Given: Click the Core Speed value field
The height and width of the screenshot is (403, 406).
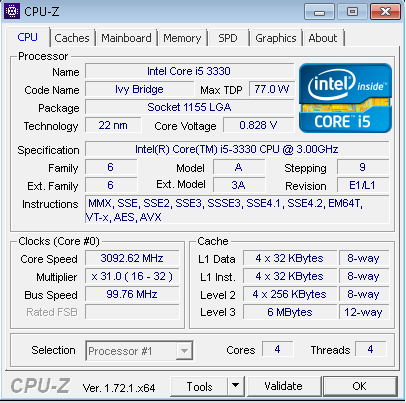Looking at the screenshot, I should coord(132,258).
